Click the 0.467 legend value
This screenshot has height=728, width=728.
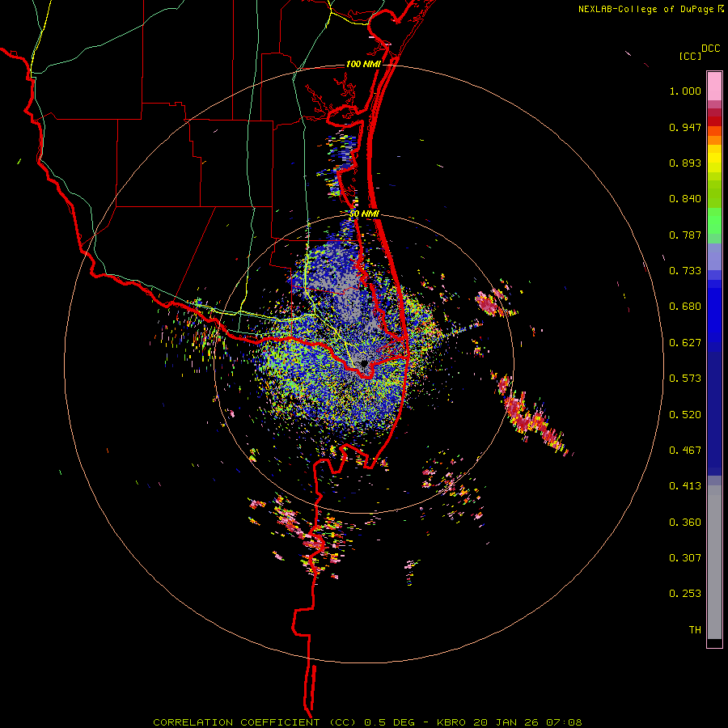(x=685, y=451)
